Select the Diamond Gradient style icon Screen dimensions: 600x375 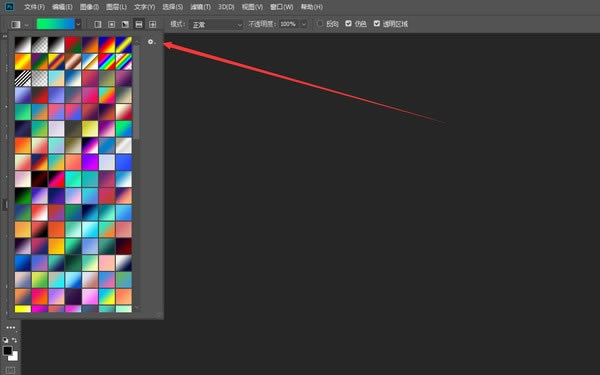(x=153, y=24)
